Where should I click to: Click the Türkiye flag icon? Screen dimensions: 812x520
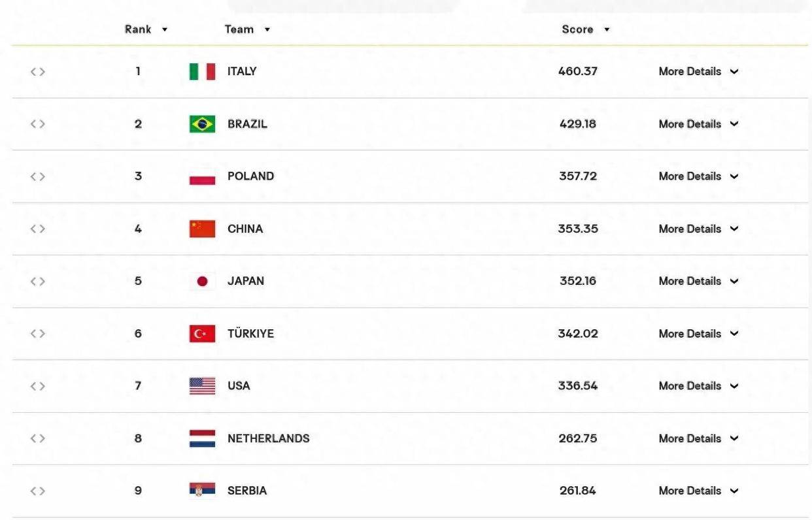click(202, 334)
